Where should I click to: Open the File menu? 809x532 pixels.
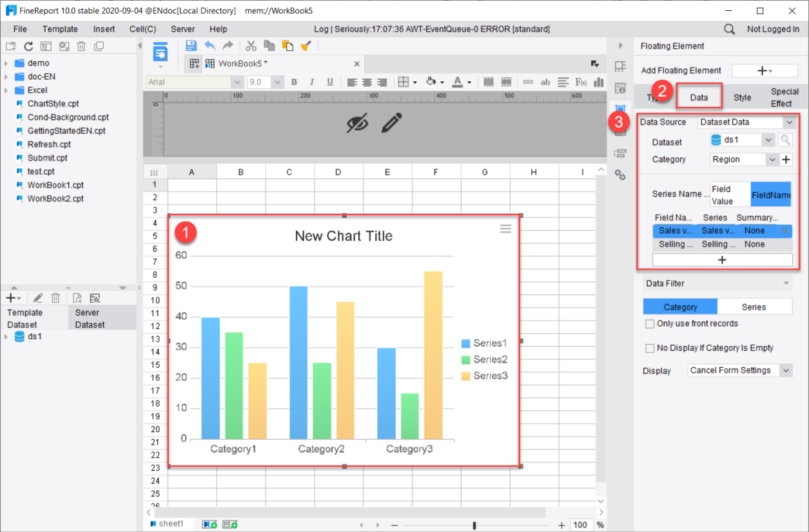[x=20, y=29]
